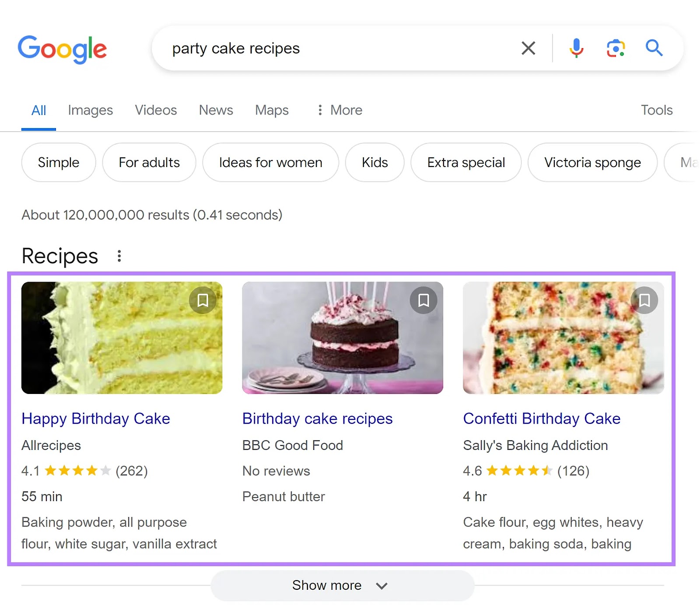The height and width of the screenshot is (606, 700).
Task: Open Google Lens camera search
Action: pos(615,48)
